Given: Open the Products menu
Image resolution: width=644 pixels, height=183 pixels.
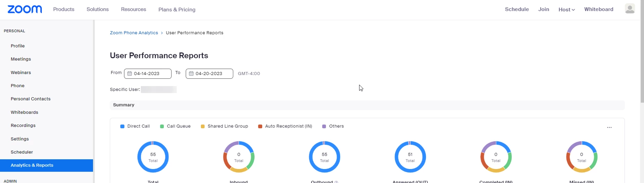Looking at the screenshot, I should click(64, 9).
